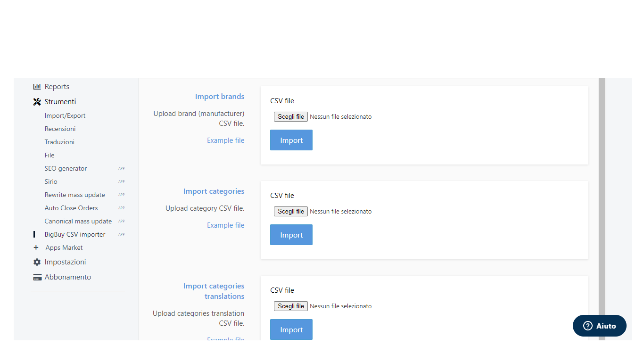Choose file for categories translations import
This screenshot has width=644, height=362.
tap(290, 306)
